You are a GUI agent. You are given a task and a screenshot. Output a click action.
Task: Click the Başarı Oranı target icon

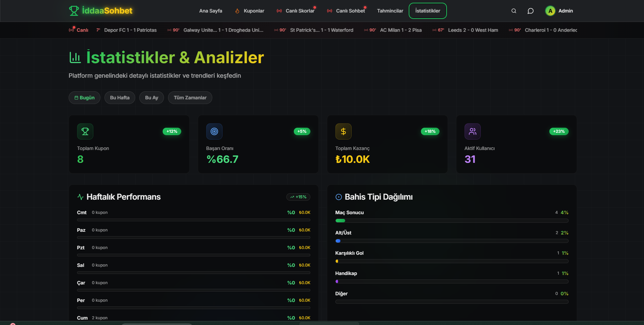(x=214, y=131)
